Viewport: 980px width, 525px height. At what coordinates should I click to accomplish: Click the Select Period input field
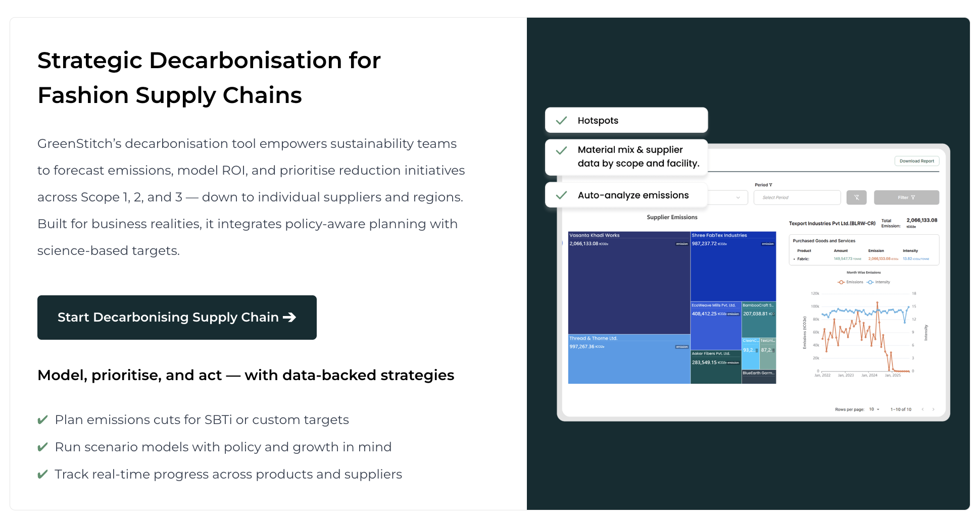click(x=797, y=197)
